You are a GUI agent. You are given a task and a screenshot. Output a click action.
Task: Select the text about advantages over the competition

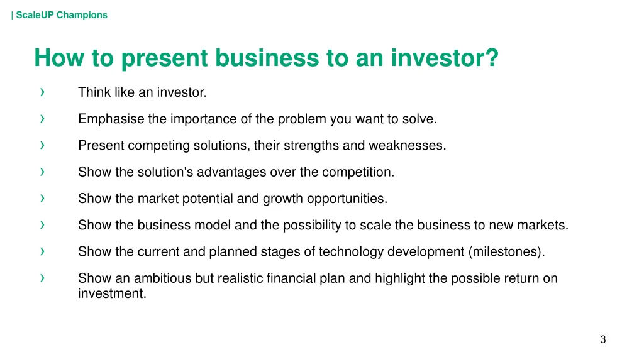(236, 172)
